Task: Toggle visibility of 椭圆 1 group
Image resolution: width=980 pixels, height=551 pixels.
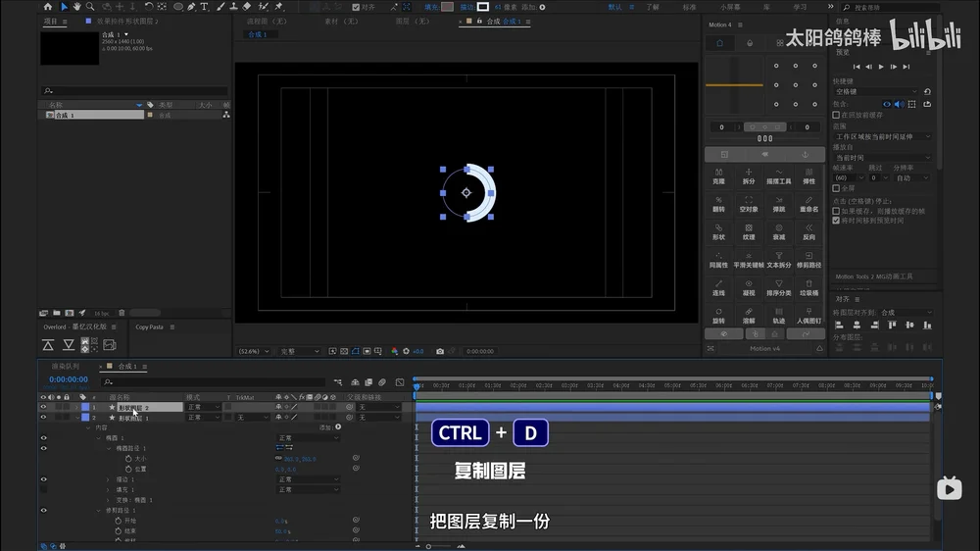Action: (43, 438)
